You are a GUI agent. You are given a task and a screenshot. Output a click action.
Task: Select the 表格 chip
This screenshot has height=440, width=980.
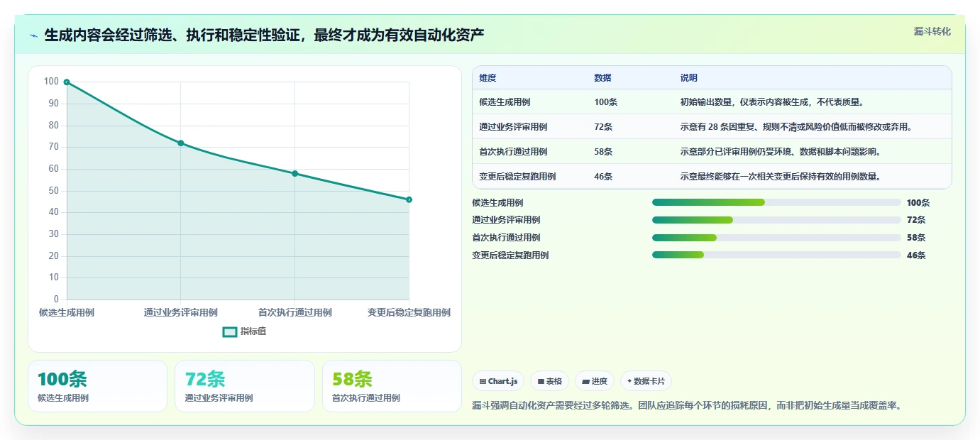(x=549, y=381)
